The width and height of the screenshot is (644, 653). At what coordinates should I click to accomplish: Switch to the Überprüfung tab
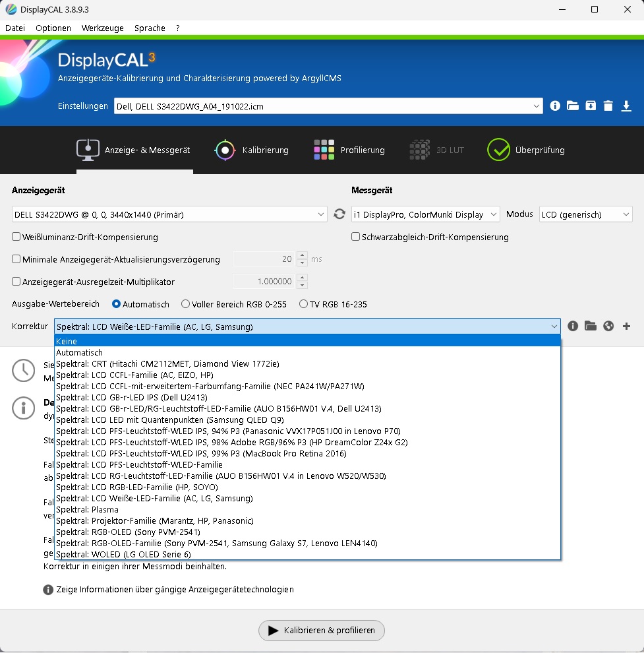click(526, 150)
